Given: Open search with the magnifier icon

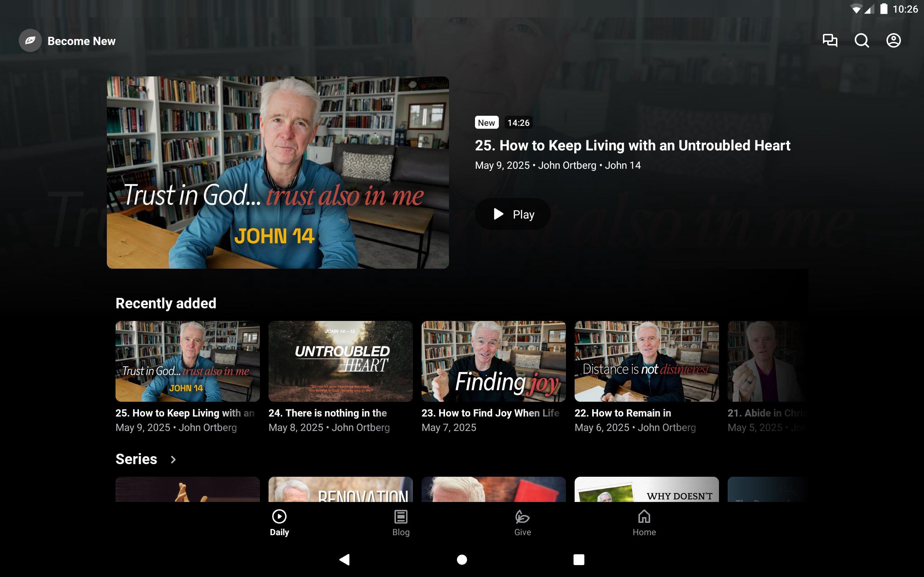Looking at the screenshot, I should pos(862,40).
